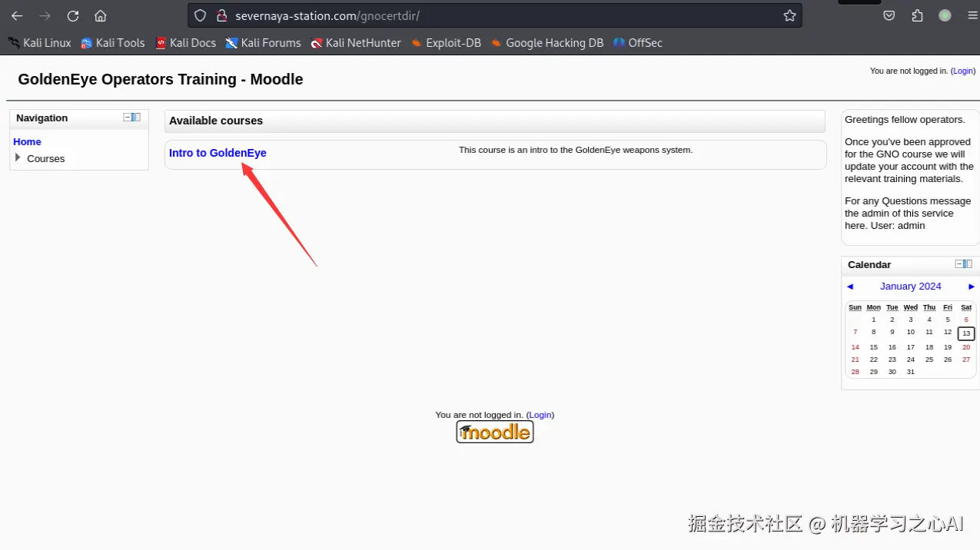Click the Wed column header in calendar
This screenshot has width=980, height=550.
[911, 307]
